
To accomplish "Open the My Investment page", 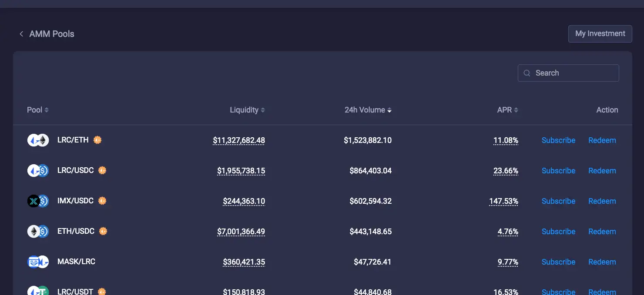I will (x=600, y=33).
